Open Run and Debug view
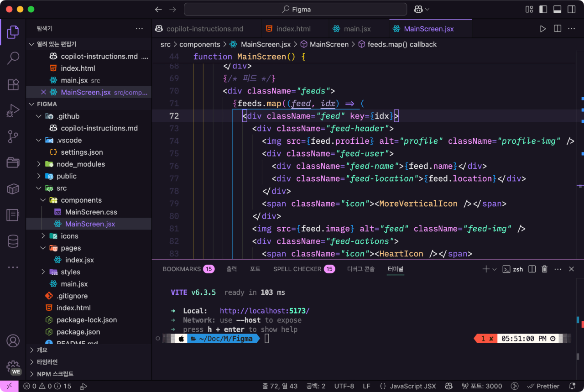 (13, 110)
